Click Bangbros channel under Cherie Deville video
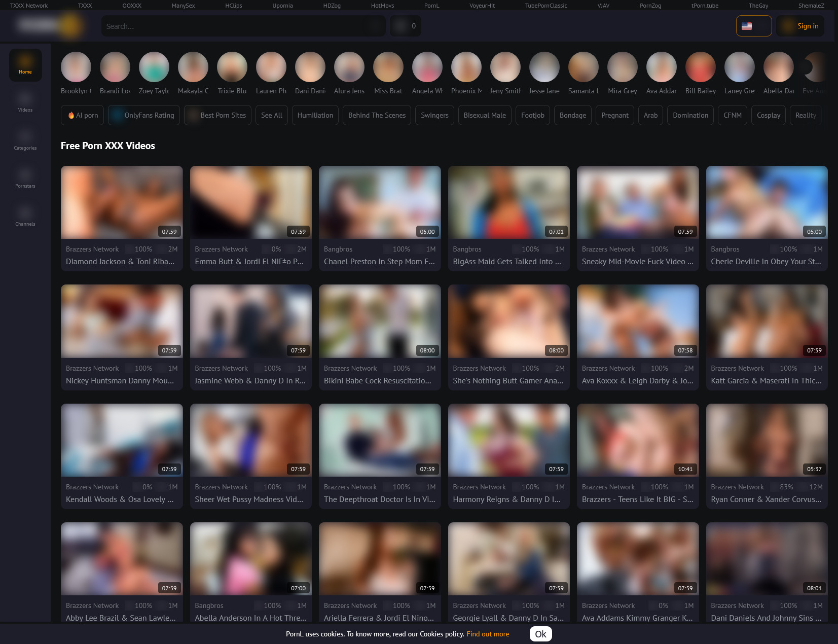This screenshot has height=644, width=838. 725,249
